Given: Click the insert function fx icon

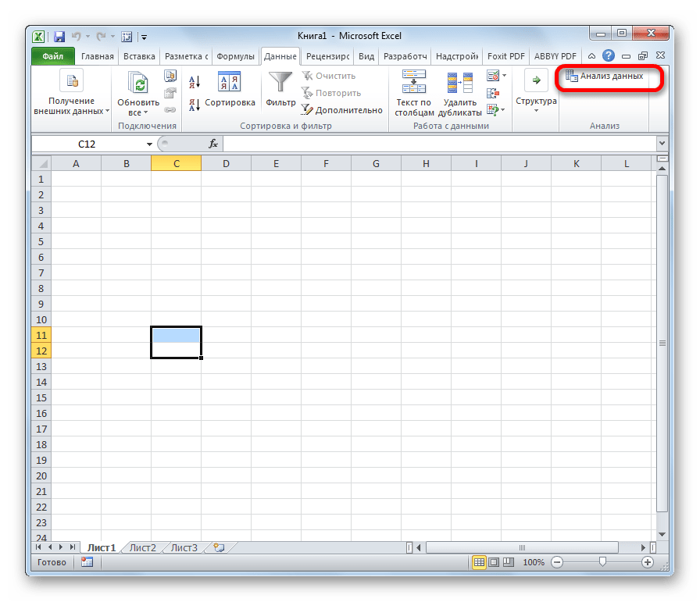Looking at the screenshot, I should coord(212,144).
